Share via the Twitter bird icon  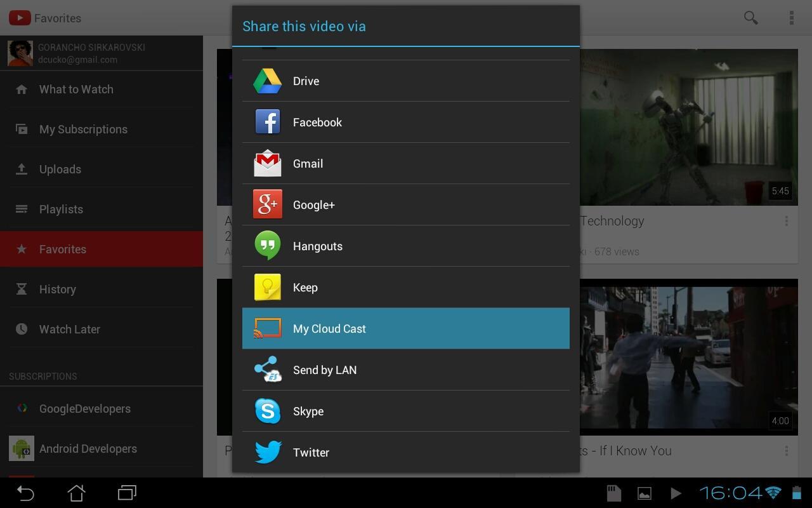click(x=268, y=452)
